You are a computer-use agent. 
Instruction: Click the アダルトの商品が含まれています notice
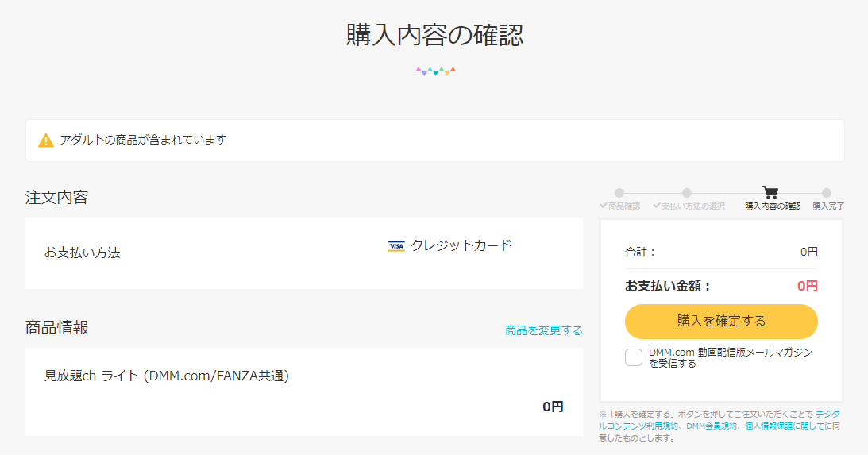pos(143,140)
